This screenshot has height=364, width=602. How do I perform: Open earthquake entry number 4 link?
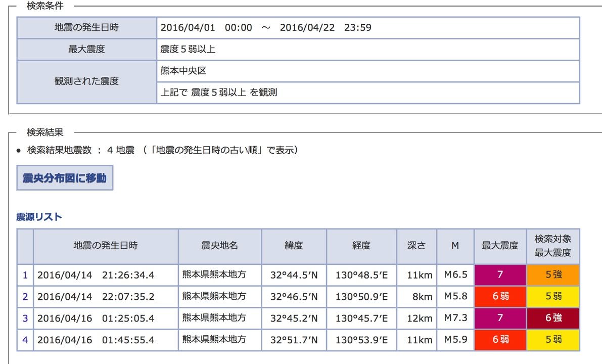(25, 340)
